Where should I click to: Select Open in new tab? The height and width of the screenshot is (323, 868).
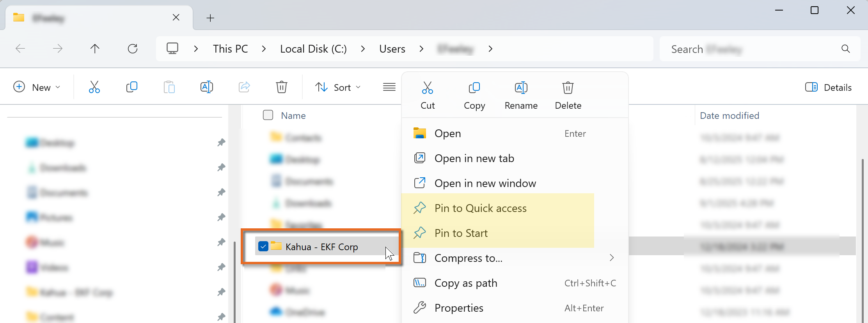pos(474,159)
